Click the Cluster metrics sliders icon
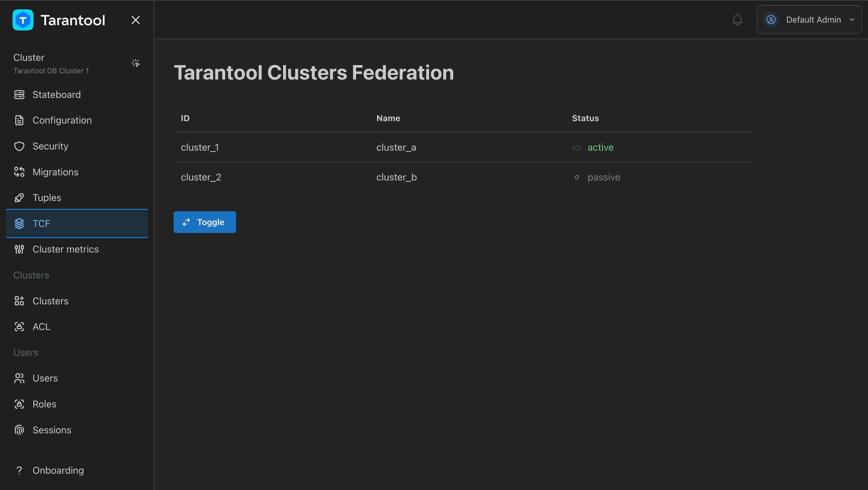Screen dimensions: 868x490 pos(19,249)
